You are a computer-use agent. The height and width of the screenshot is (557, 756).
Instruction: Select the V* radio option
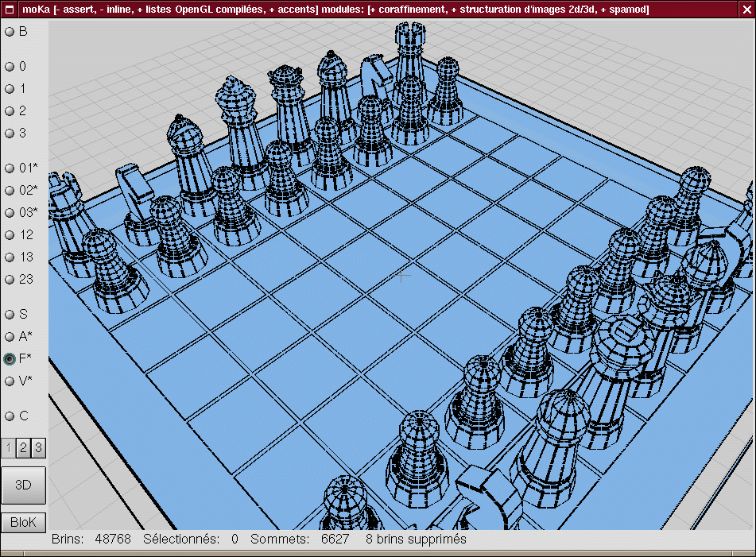(10, 381)
